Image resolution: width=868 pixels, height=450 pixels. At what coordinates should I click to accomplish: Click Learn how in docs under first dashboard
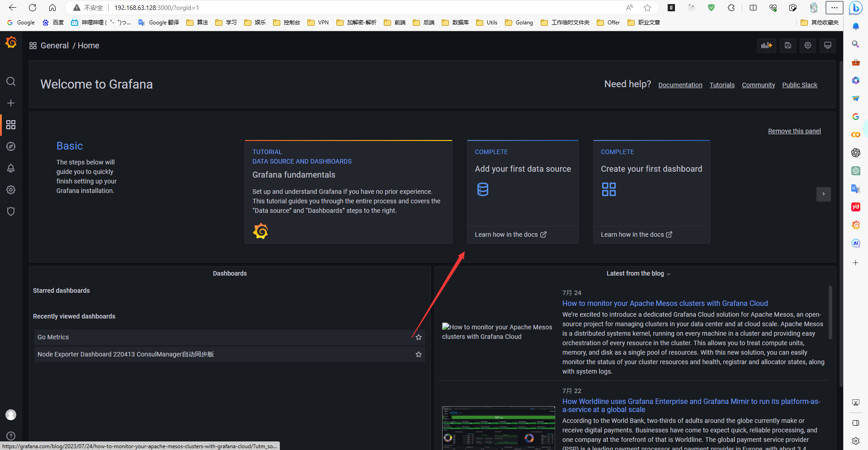(x=637, y=234)
